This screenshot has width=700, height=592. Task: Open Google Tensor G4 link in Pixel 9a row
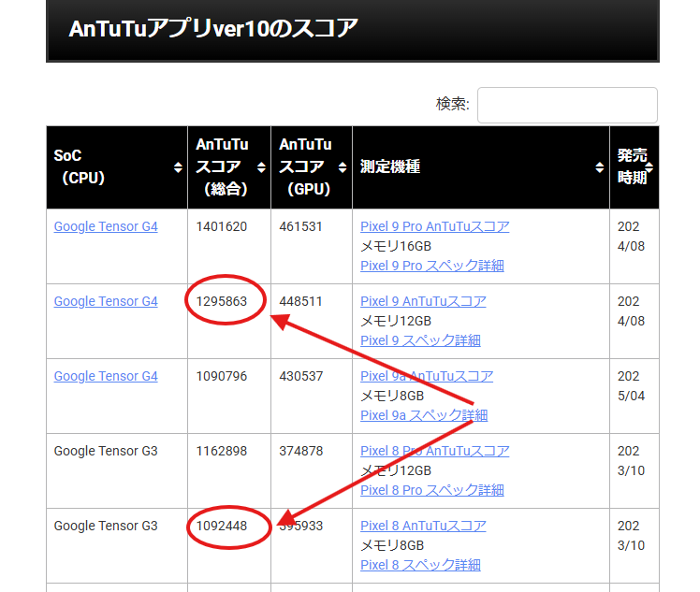pyautogui.click(x=106, y=377)
